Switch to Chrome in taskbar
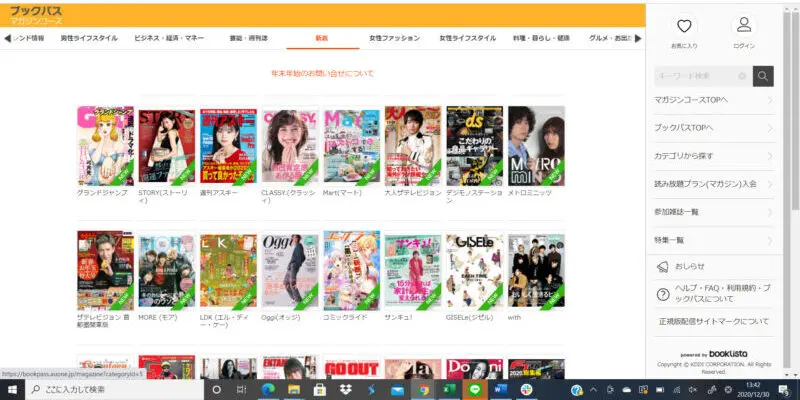 [x=423, y=390]
